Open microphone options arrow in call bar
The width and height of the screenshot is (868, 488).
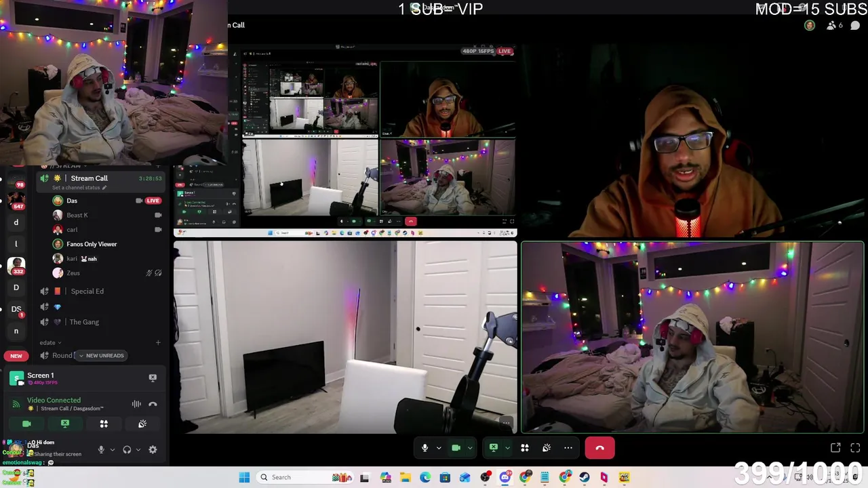point(438,448)
